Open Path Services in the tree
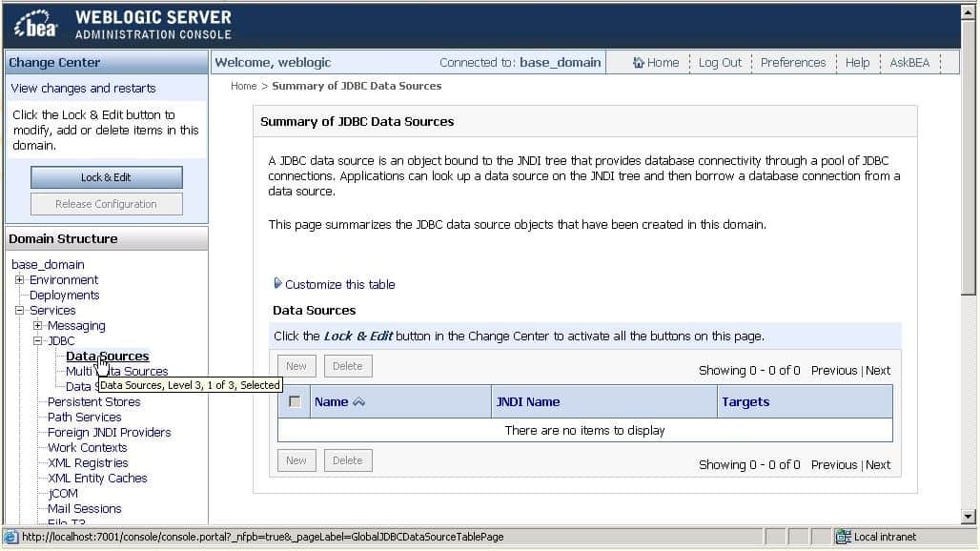Image resolution: width=980 pixels, height=551 pixels. [x=85, y=417]
